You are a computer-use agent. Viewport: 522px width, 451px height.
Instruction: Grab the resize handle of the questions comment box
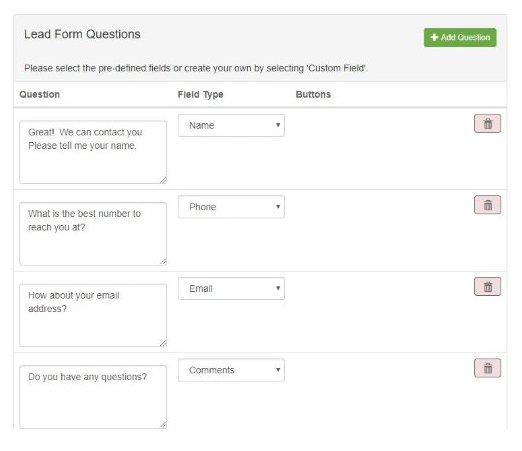click(163, 425)
